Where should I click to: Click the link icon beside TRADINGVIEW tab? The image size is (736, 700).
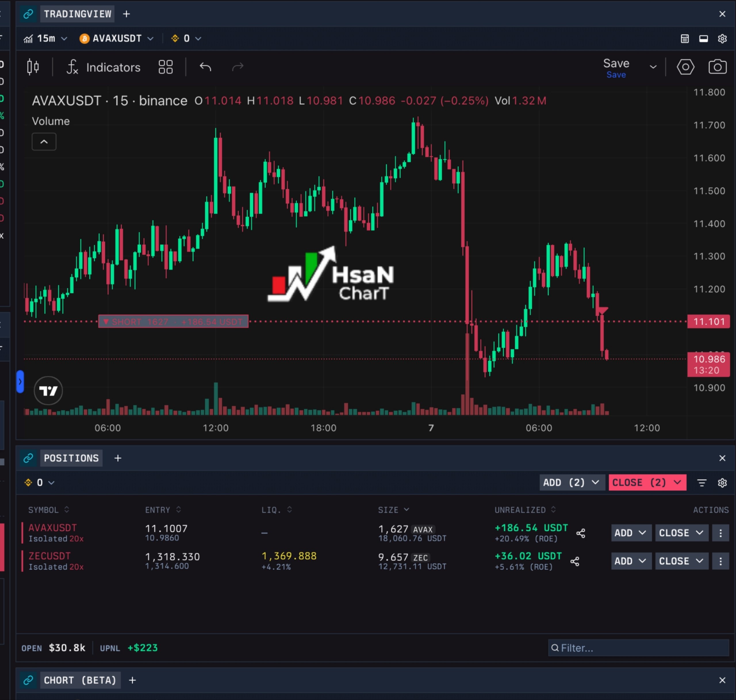(x=28, y=14)
